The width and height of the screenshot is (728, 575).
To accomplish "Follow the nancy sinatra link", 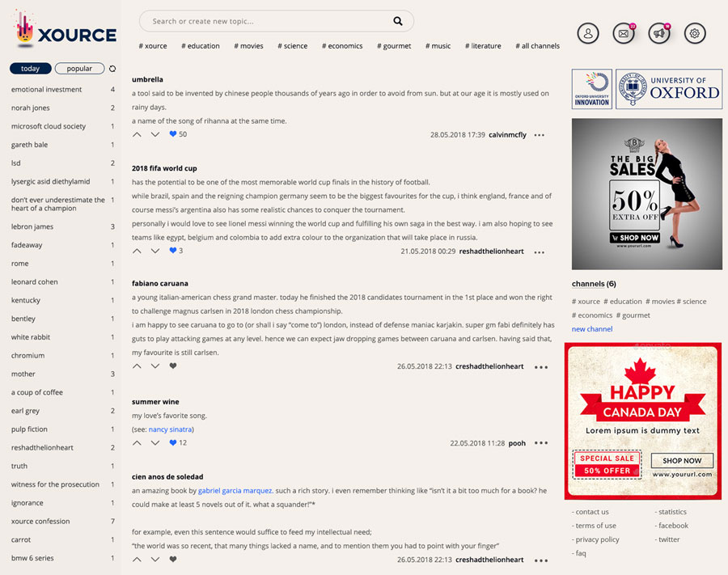I will 169,429.
